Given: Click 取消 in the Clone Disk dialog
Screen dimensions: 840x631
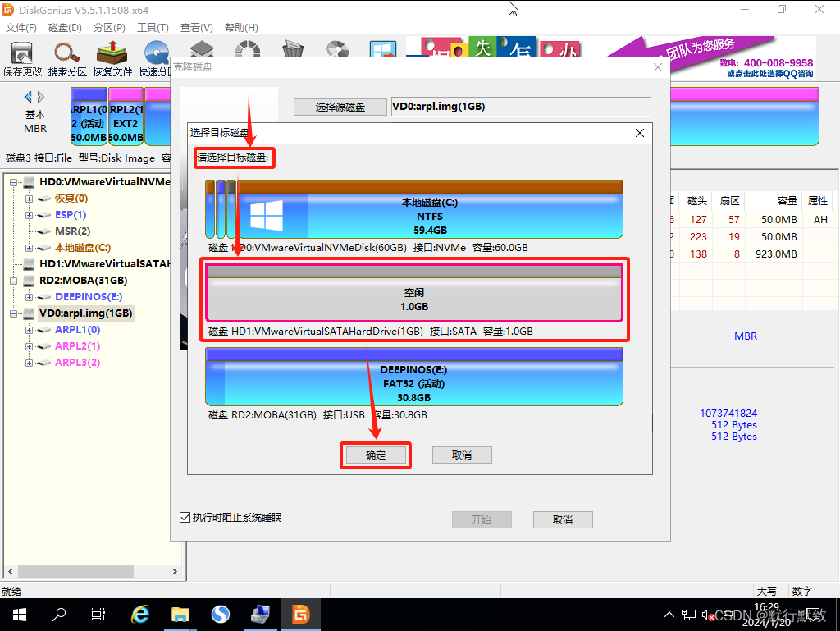Looking at the screenshot, I should click(x=563, y=519).
